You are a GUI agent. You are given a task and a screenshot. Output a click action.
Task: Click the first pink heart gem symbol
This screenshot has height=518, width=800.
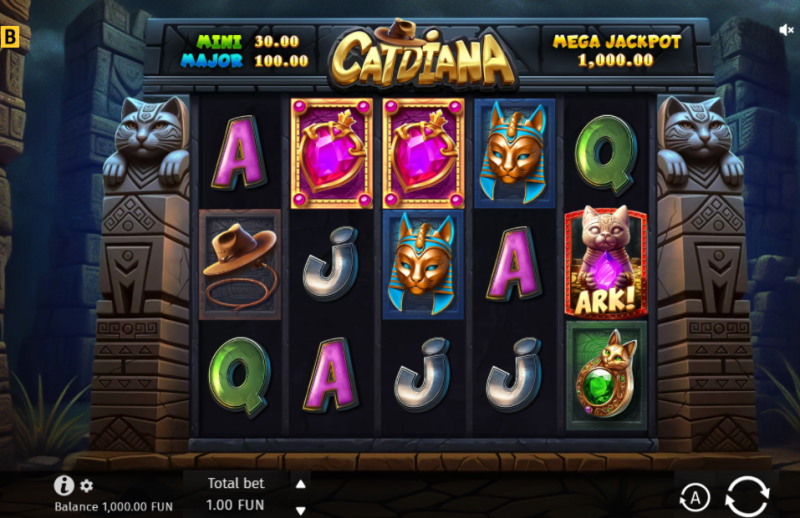pyautogui.click(x=332, y=153)
